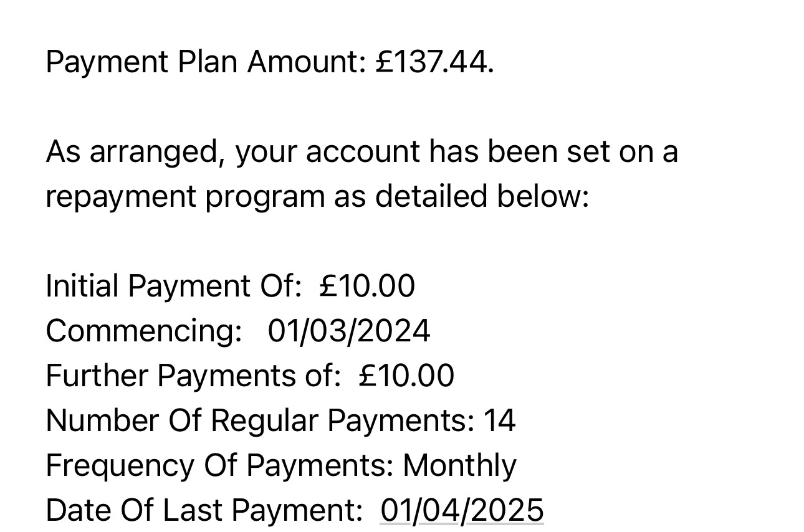Tap the Date Of Last Payment label
The height and width of the screenshot is (532, 804).
pyautogui.click(x=204, y=510)
